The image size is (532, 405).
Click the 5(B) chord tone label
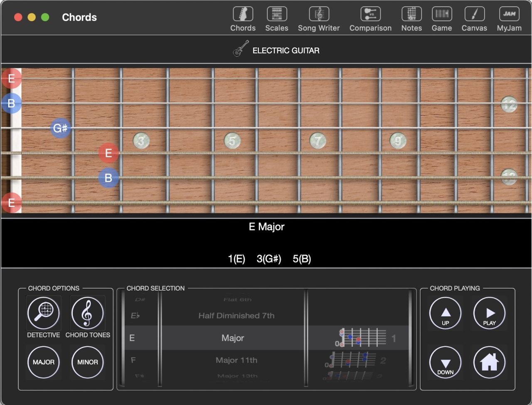click(302, 259)
